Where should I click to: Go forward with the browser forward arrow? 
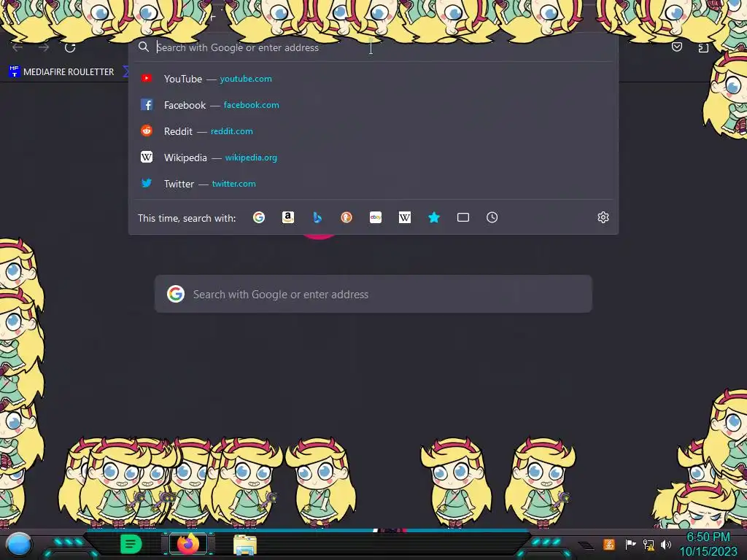[x=44, y=47]
